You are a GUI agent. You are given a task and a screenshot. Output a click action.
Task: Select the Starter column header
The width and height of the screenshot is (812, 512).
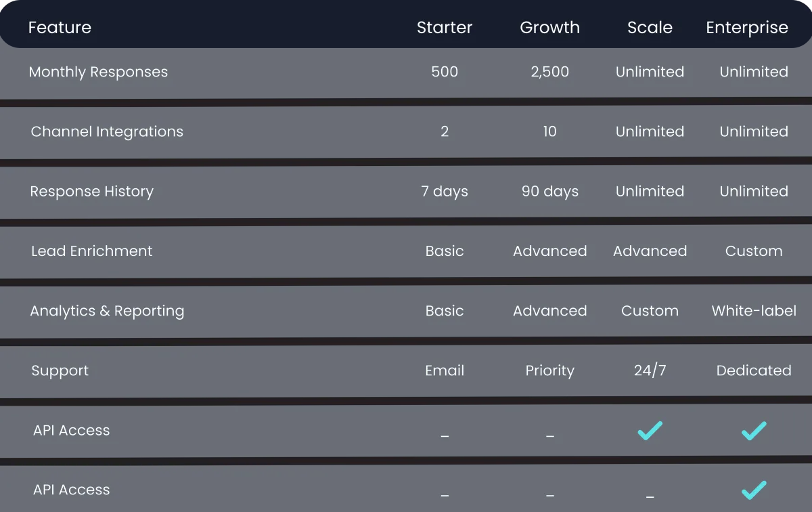pyautogui.click(x=445, y=28)
